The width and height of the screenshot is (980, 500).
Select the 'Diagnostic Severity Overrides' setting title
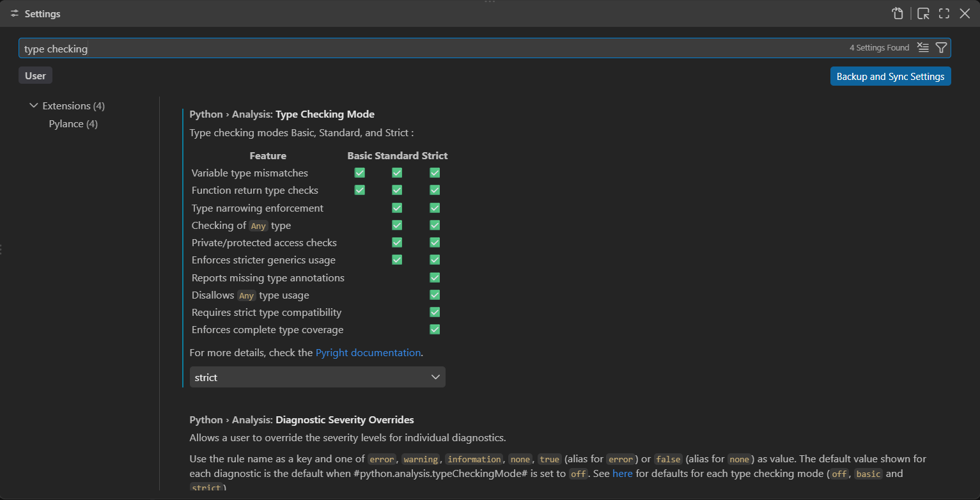pos(345,420)
